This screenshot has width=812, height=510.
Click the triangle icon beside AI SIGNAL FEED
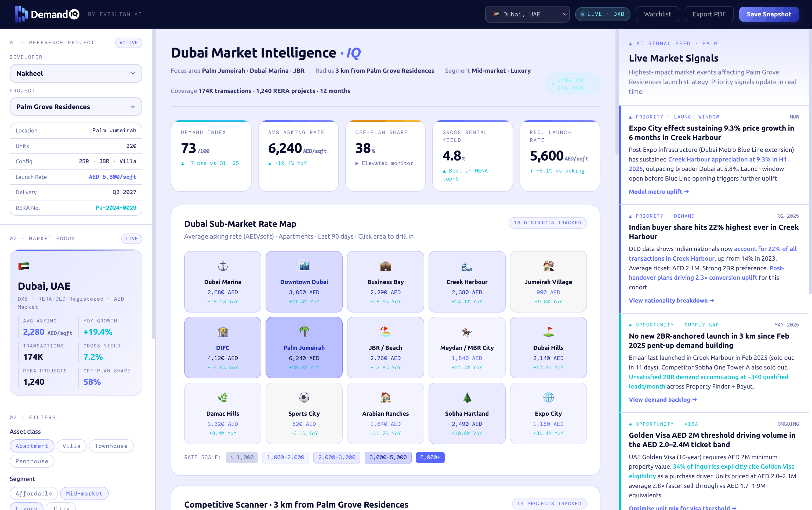pos(630,44)
